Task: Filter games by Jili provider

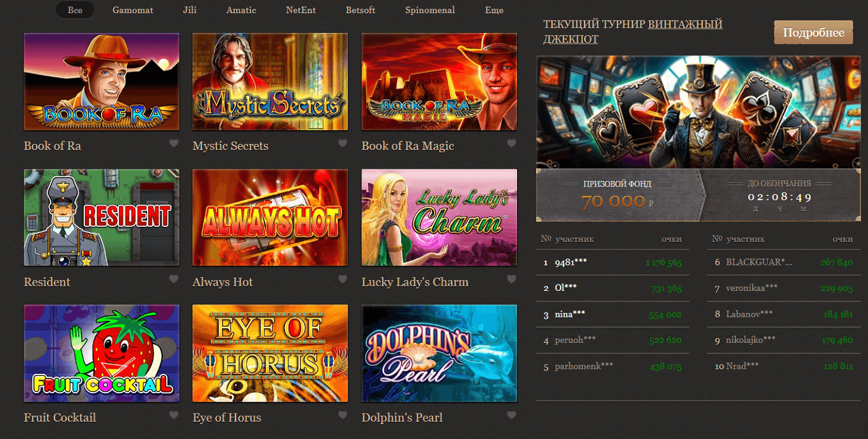Action: (190, 10)
